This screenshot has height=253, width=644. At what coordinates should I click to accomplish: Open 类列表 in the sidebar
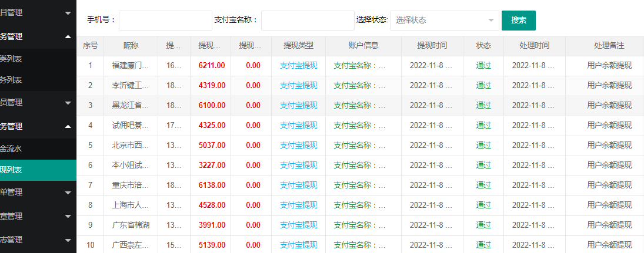pos(12,59)
